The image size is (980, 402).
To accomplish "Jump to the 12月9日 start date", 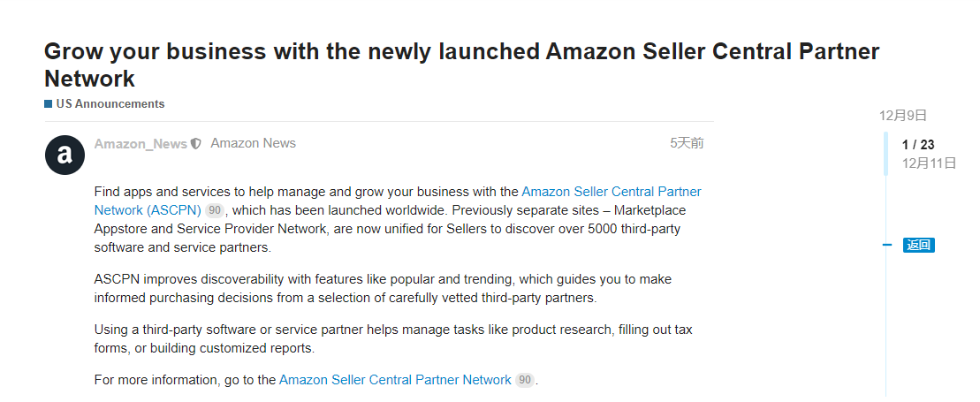I will point(903,116).
